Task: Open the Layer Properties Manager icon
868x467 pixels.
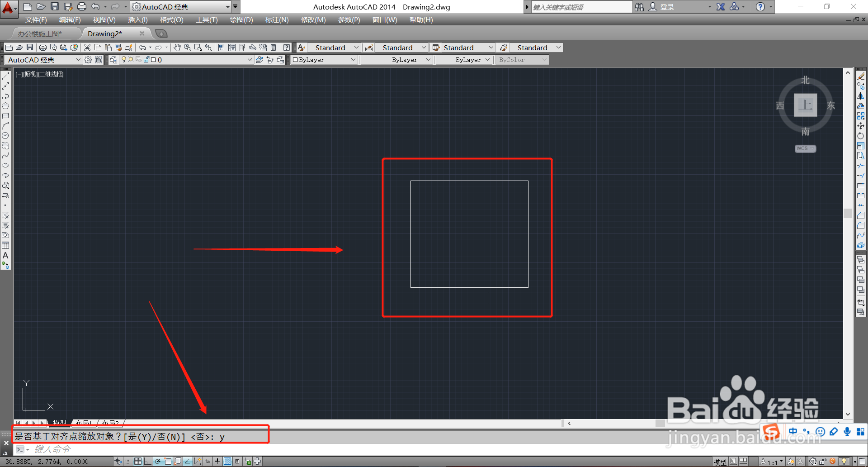Action: click(x=113, y=60)
